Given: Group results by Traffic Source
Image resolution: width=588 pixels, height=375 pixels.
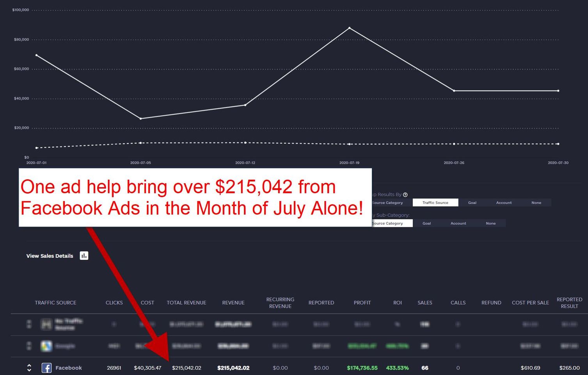Looking at the screenshot, I should tap(435, 203).
